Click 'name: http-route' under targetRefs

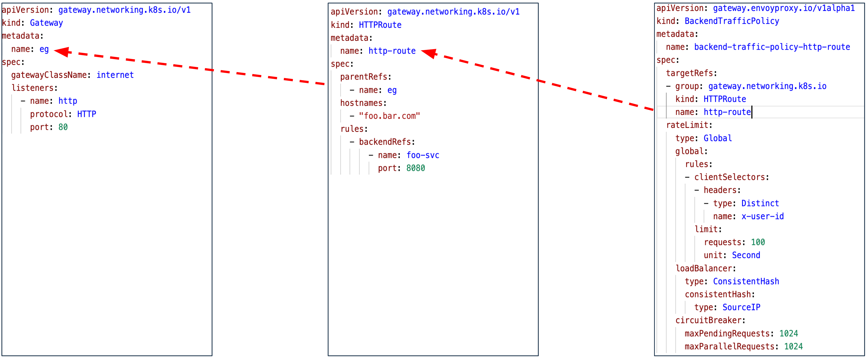[x=713, y=112]
